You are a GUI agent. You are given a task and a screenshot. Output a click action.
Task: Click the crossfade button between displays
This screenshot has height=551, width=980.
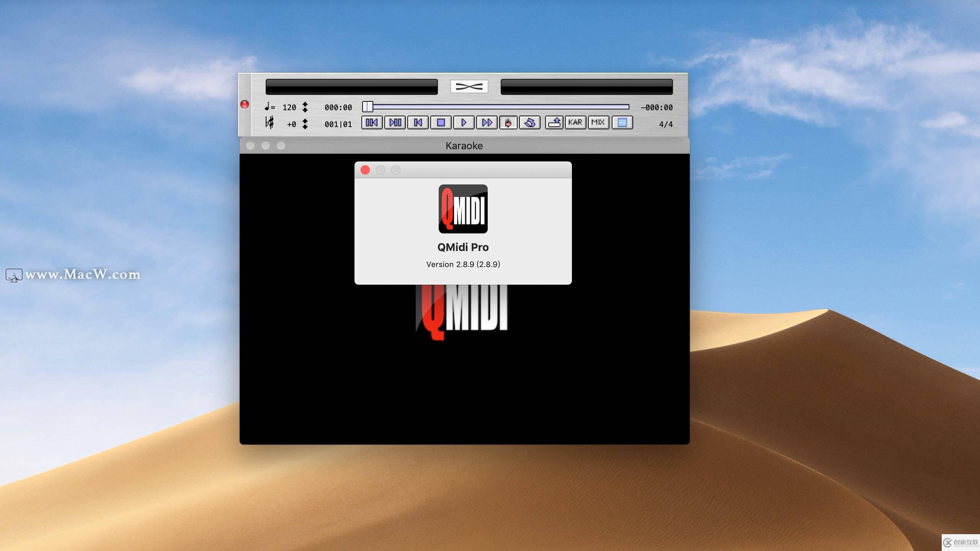coord(469,86)
